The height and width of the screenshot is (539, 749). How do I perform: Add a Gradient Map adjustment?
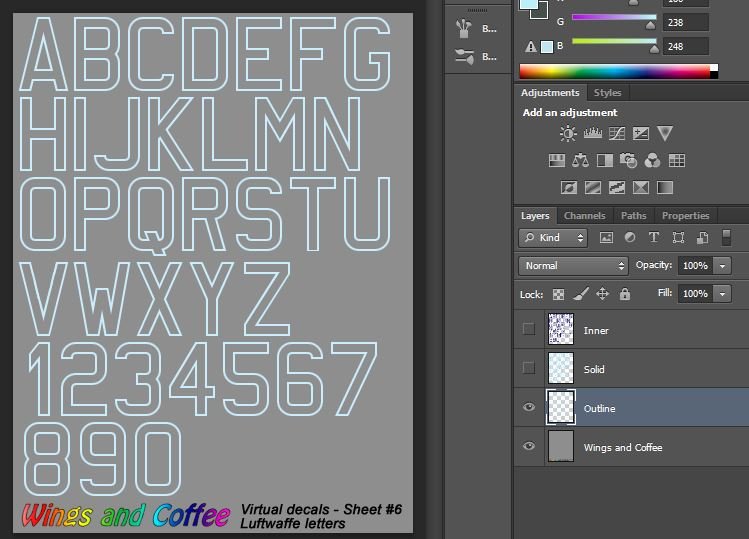[x=665, y=187]
